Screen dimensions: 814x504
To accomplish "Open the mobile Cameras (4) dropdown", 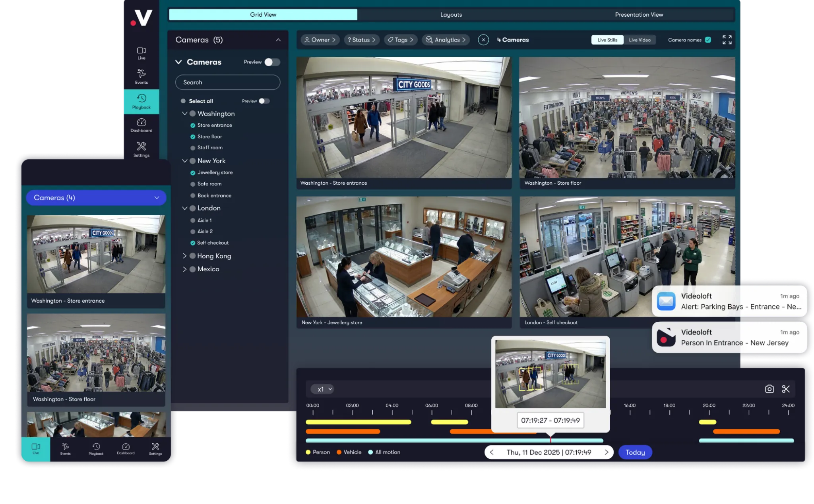I will point(96,197).
